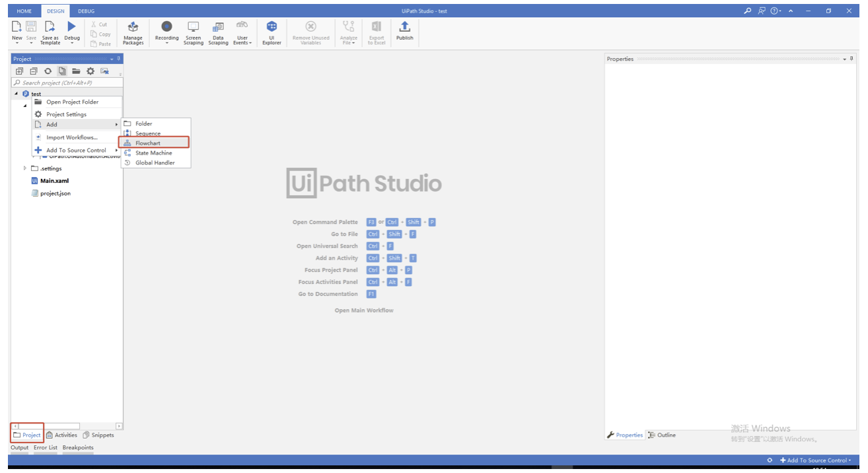Screen dimensions: 868x473
Task: Click Save as Template icon
Action: [50, 26]
